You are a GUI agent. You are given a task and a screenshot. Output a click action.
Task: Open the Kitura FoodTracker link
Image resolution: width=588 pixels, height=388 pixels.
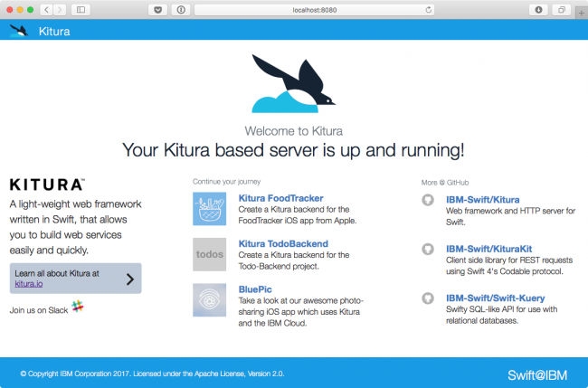click(x=280, y=198)
